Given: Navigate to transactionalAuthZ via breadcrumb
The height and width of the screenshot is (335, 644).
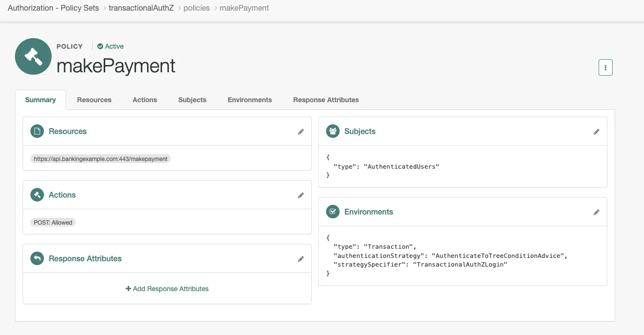Looking at the screenshot, I should tap(141, 8).
